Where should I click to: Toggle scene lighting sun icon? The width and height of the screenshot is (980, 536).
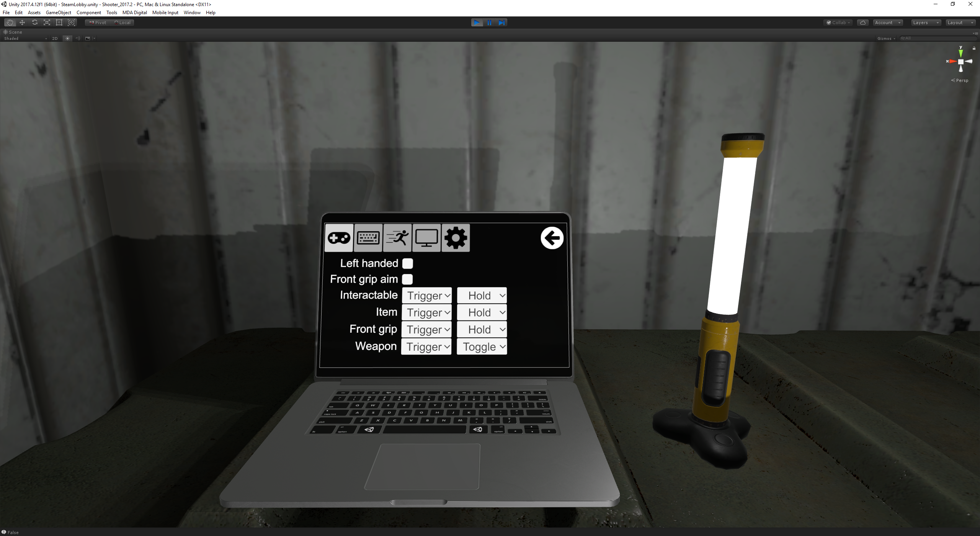(x=67, y=38)
